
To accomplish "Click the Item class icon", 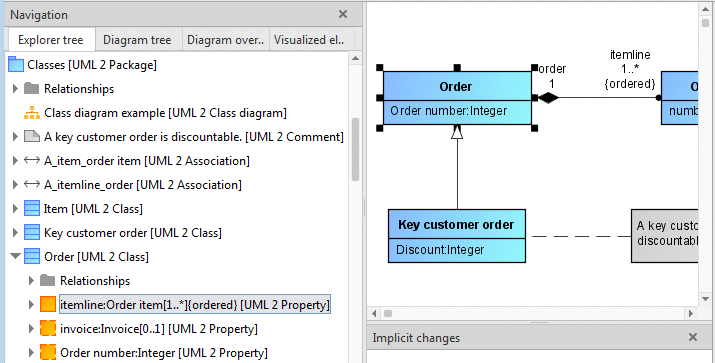I will 31,208.
